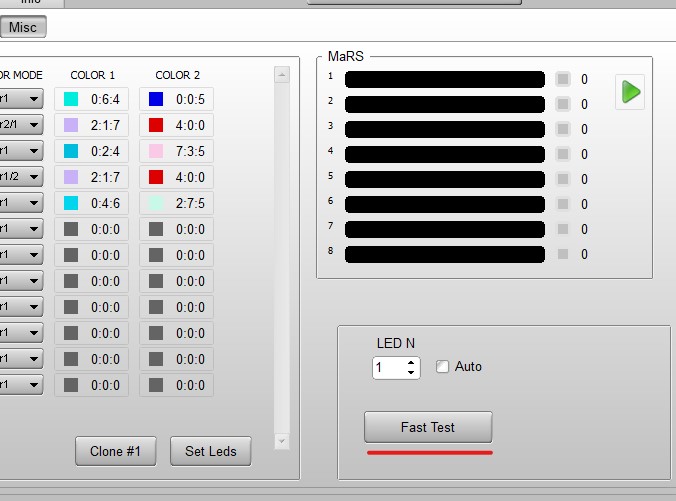Pick the mint 2:7:5 Color 2 swatch
Screen dimensions: 676x501
pos(156,203)
